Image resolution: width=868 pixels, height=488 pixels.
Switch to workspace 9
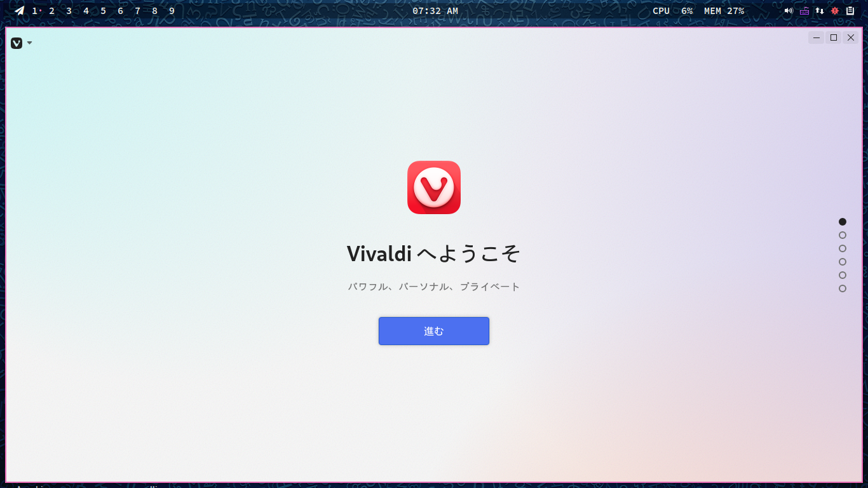pyautogui.click(x=172, y=11)
